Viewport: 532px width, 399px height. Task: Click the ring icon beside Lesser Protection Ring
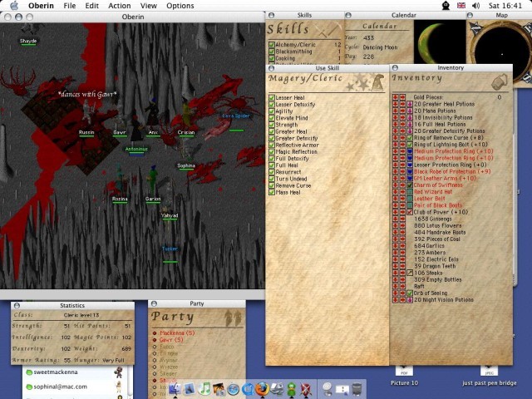410,165
